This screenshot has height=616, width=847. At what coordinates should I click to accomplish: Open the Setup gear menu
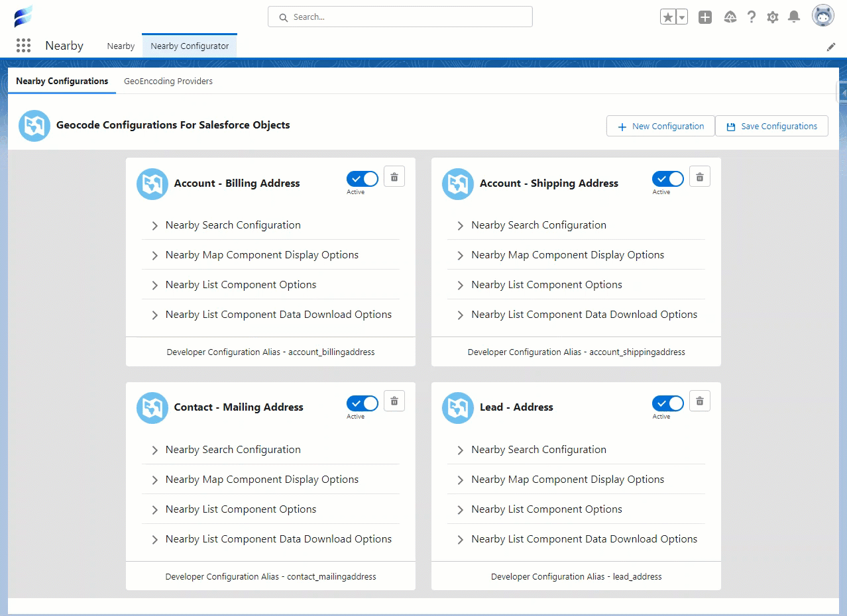pyautogui.click(x=772, y=17)
